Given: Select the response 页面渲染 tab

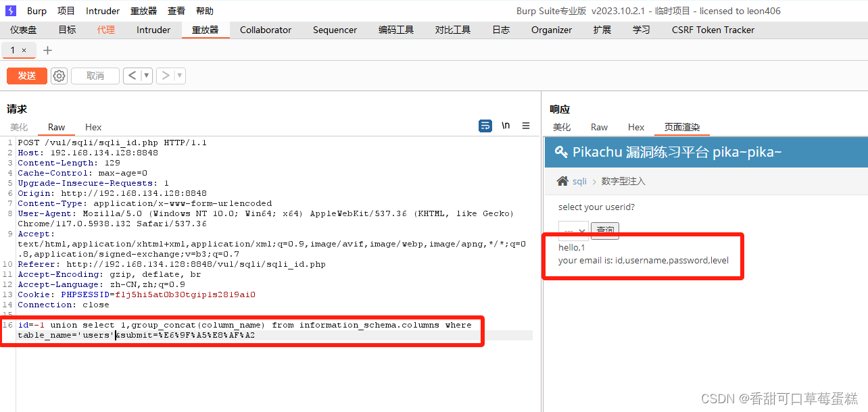Looking at the screenshot, I should click(x=682, y=127).
